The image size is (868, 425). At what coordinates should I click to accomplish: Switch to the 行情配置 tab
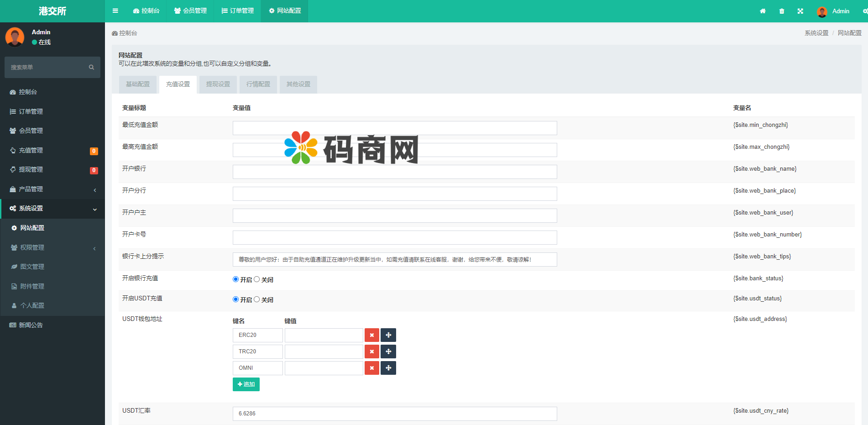click(258, 84)
